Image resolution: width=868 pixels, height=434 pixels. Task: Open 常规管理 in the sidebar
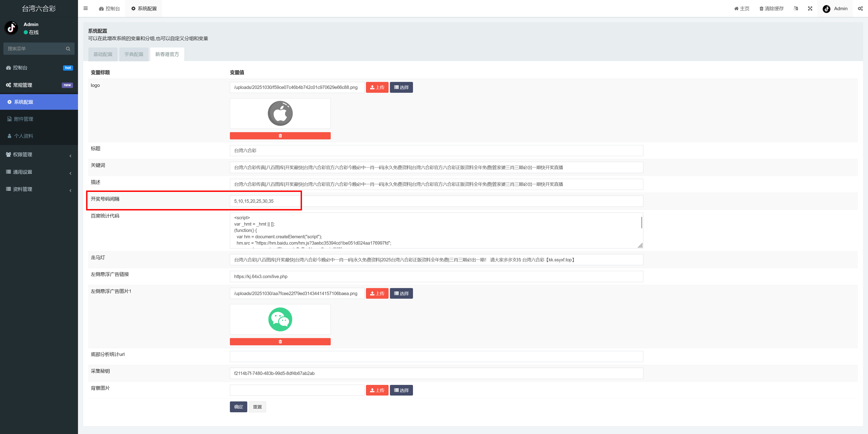pos(39,85)
